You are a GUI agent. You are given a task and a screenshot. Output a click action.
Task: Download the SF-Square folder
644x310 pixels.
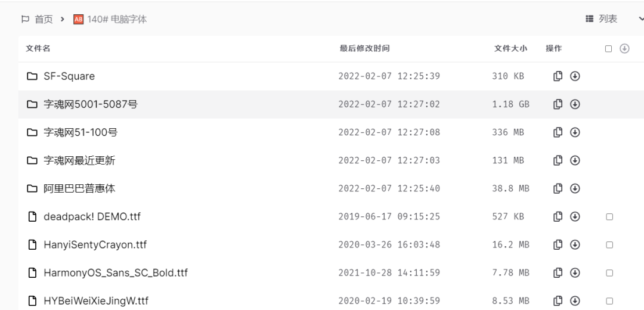(x=575, y=76)
